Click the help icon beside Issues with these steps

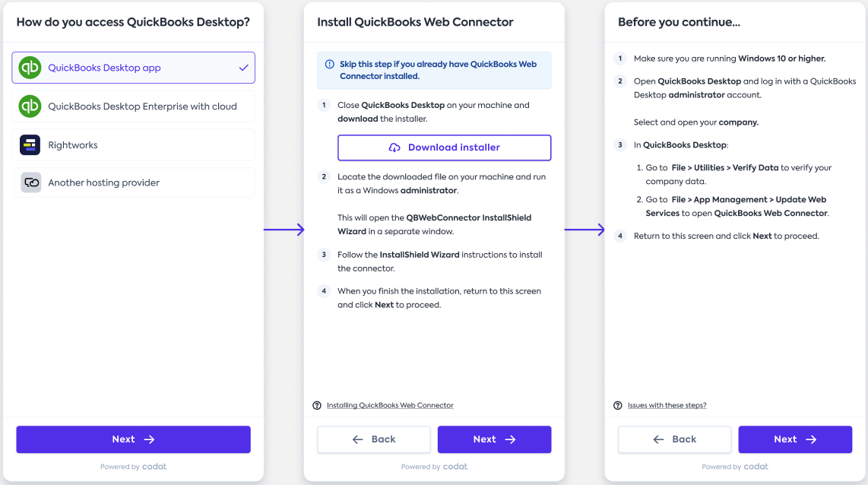618,405
